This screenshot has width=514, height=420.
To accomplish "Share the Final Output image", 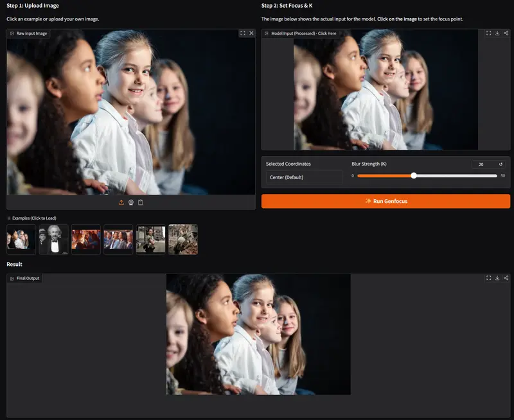I will [x=506, y=278].
